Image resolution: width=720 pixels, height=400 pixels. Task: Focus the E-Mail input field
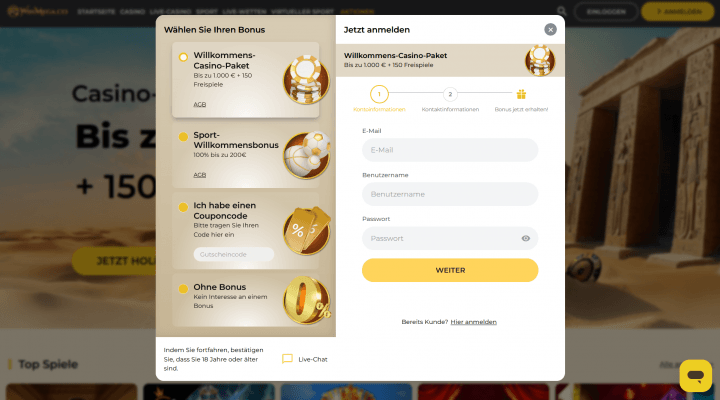(450, 150)
